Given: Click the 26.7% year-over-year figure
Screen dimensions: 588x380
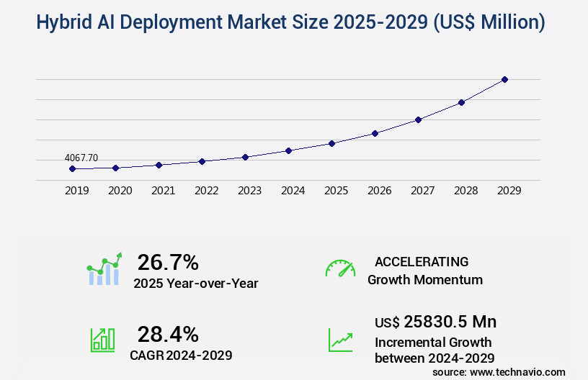Looking at the screenshot, I should 168,262.
